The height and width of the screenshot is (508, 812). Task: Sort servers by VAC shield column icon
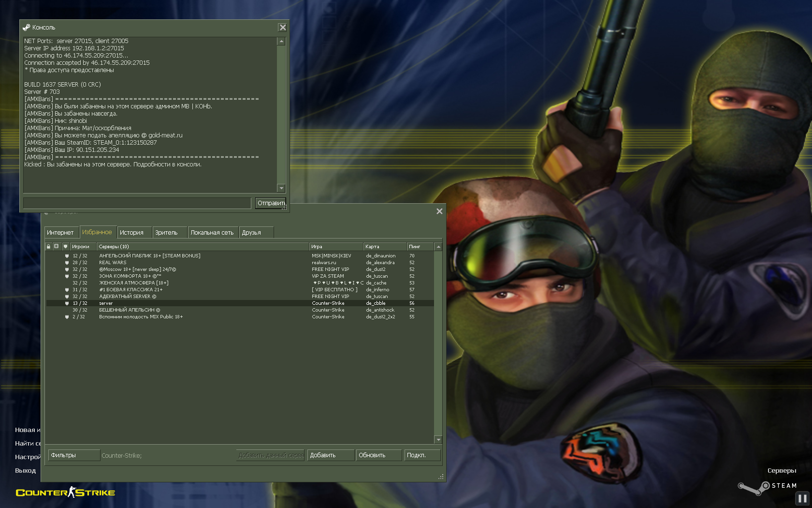pyautogui.click(x=65, y=246)
